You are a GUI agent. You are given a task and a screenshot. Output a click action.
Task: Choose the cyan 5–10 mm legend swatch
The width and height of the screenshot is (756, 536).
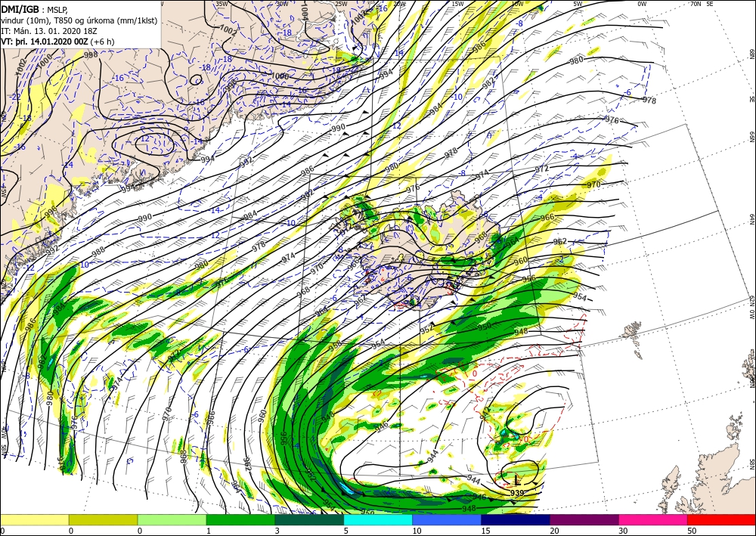pyautogui.click(x=378, y=519)
